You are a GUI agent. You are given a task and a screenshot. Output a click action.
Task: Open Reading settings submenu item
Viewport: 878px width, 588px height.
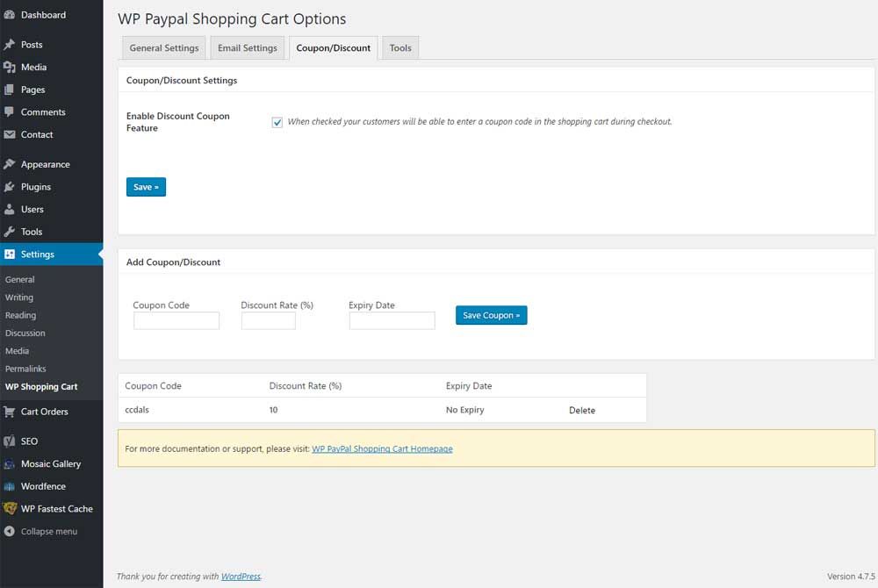click(21, 315)
